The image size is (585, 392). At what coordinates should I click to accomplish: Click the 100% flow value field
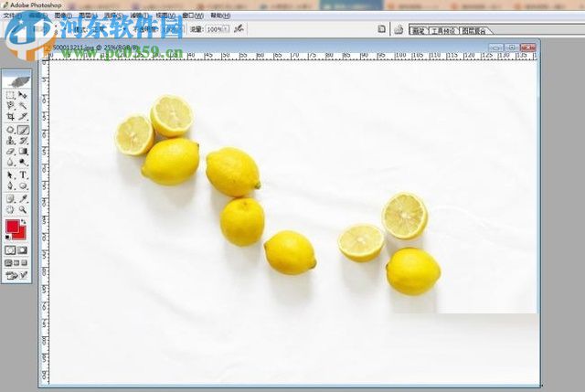pos(215,29)
